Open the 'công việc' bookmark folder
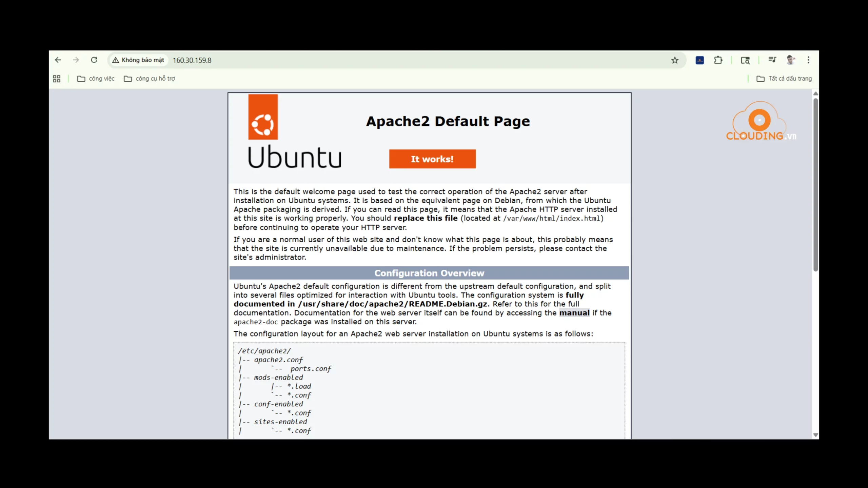 pos(96,79)
